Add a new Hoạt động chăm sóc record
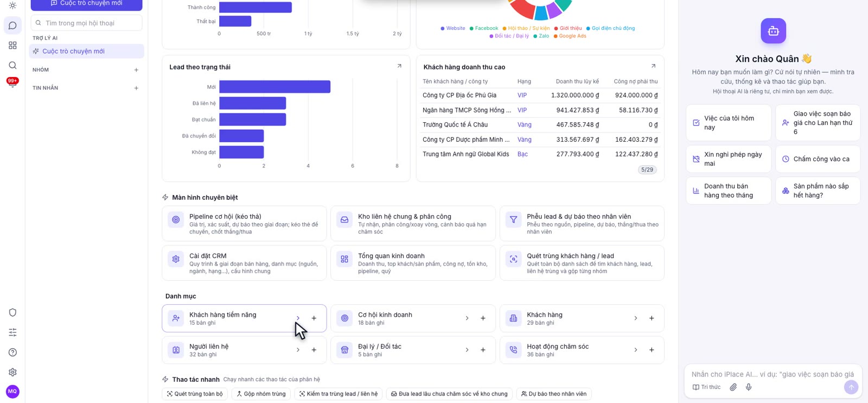The image size is (868, 403). click(652, 350)
